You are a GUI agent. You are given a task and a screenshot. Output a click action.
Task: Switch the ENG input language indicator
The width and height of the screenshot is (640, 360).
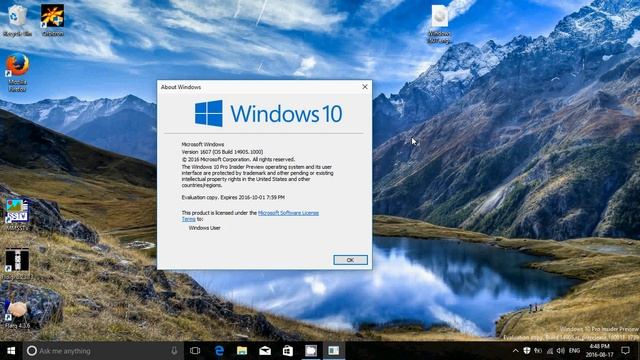[x=574, y=351]
